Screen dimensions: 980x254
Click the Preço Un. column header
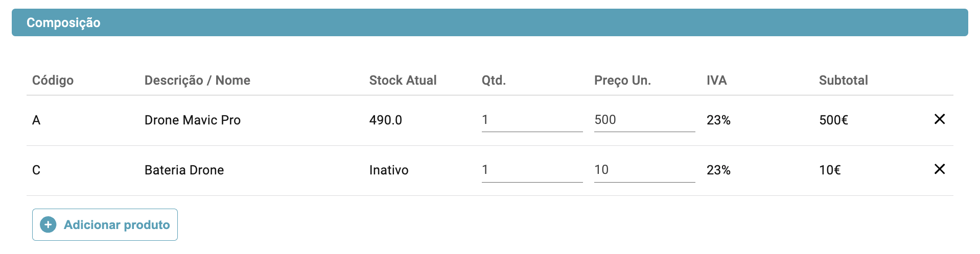[x=622, y=81]
